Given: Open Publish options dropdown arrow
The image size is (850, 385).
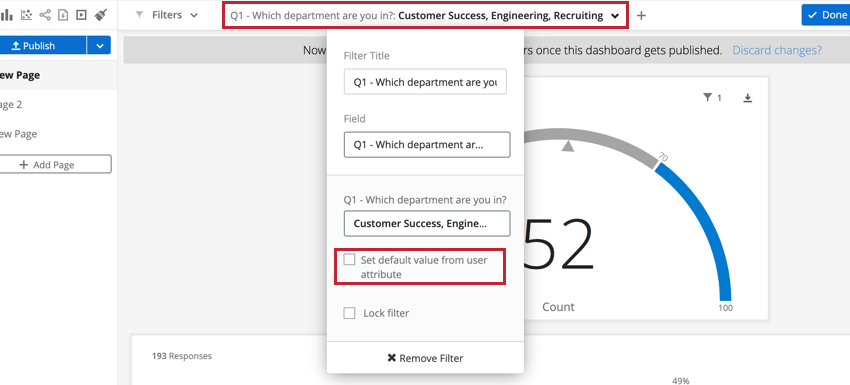Looking at the screenshot, I should [100, 46].
